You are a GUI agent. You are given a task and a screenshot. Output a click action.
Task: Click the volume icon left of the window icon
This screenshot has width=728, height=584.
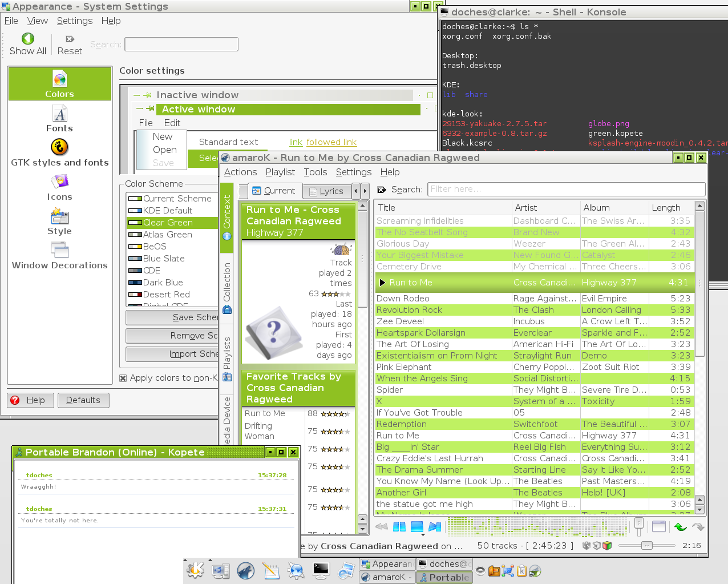[x=639, y=526]
